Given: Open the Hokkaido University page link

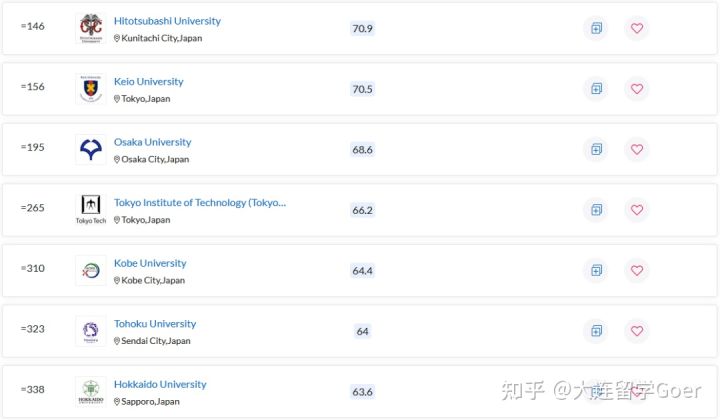Looking at the screenshot, I should (160, 385).
